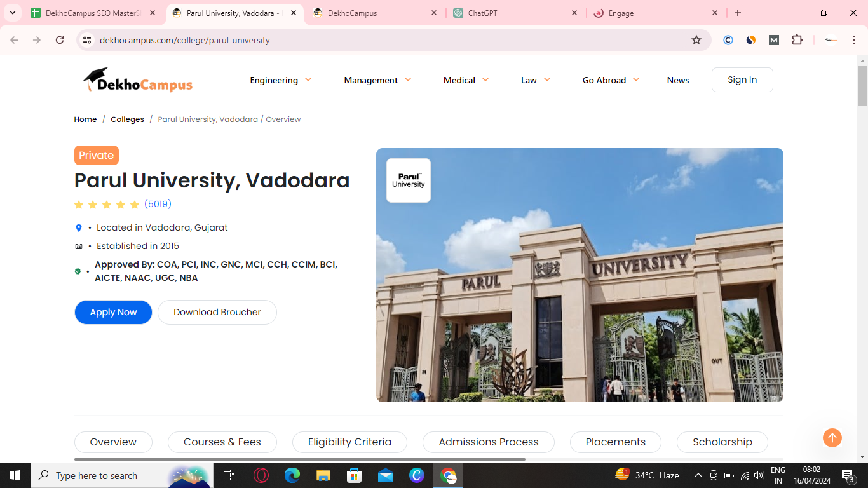
Task: Click the Chrome profile avatar icon
Action: click(831, 40)
